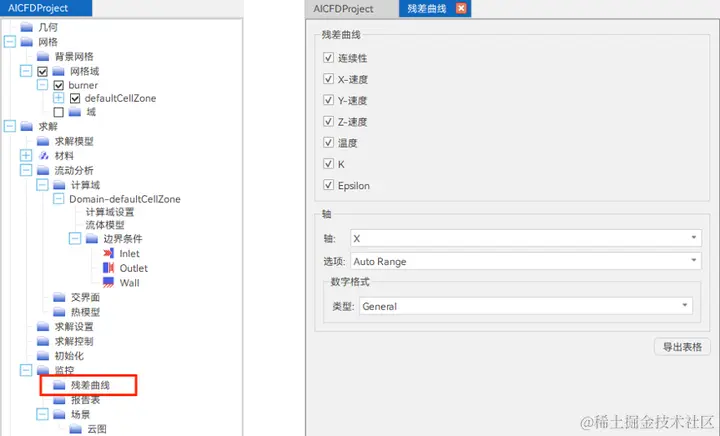Open the 轴 axis dropdown
Image resolution: width=720 pixels, height=436 pixels.
point(526,238)
